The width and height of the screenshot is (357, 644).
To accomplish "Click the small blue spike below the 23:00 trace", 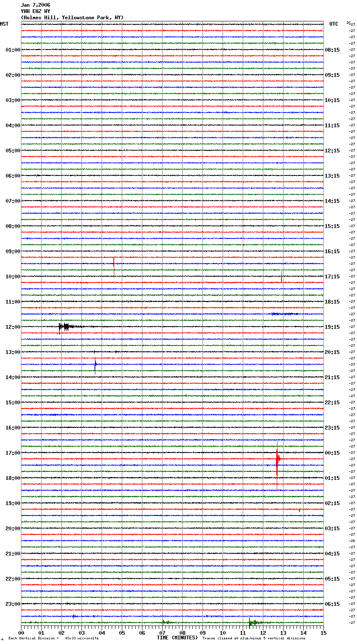I will [73, 616].
